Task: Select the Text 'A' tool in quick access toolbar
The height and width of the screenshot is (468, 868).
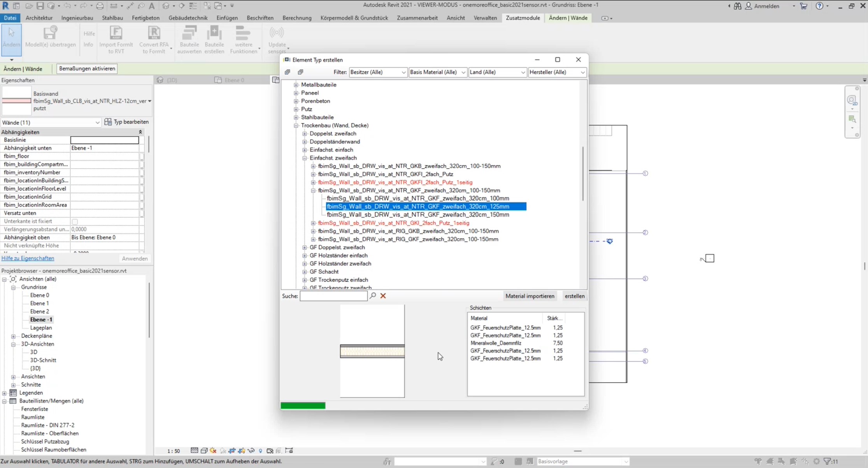Action: [x=152, y=6]
